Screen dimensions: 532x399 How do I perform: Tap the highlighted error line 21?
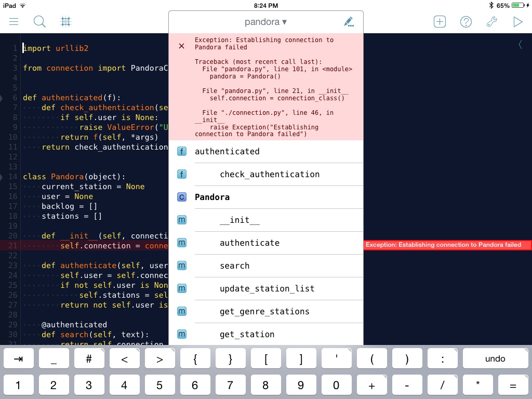(84, 245)
